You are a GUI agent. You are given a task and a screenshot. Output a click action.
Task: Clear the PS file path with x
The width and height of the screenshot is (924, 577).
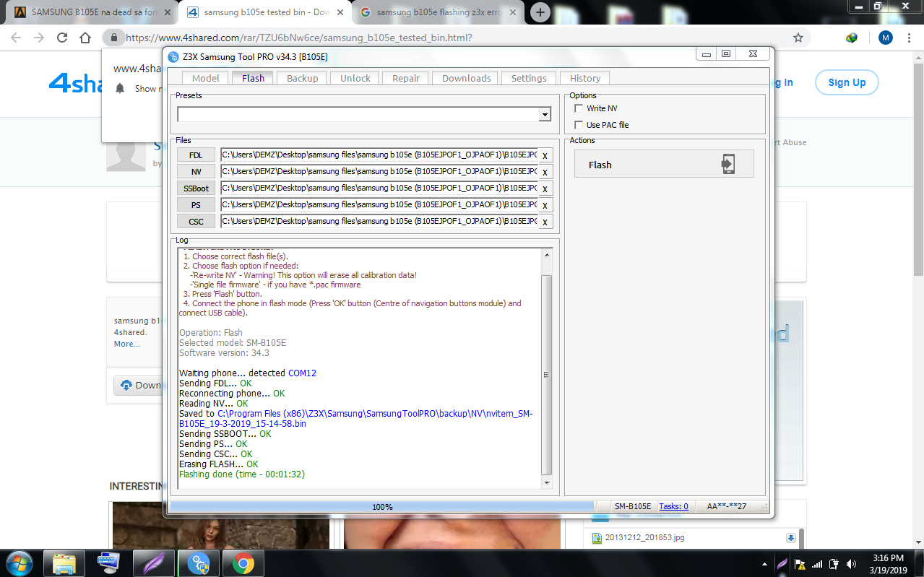545,205
